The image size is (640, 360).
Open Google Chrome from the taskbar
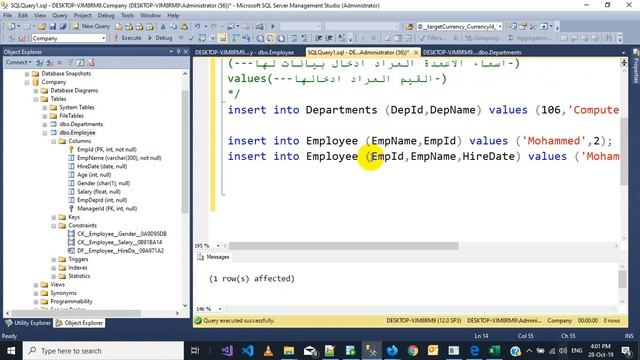click(x=413, y=351)
